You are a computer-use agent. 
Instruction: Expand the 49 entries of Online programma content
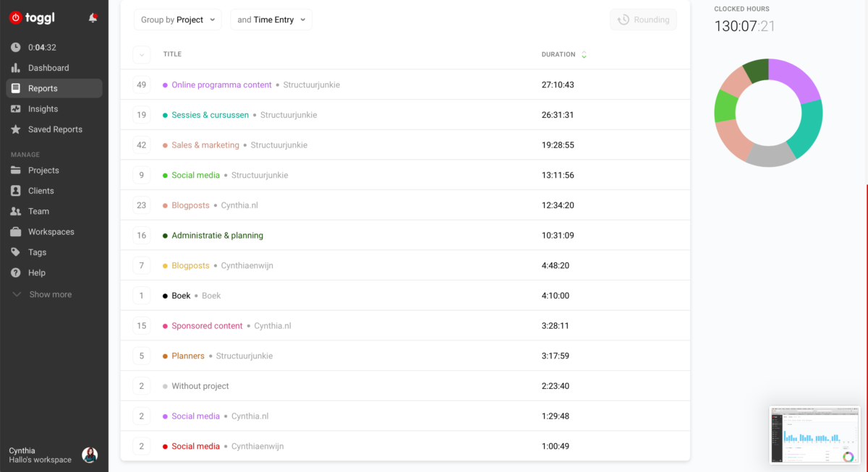(x=141, y=85)
